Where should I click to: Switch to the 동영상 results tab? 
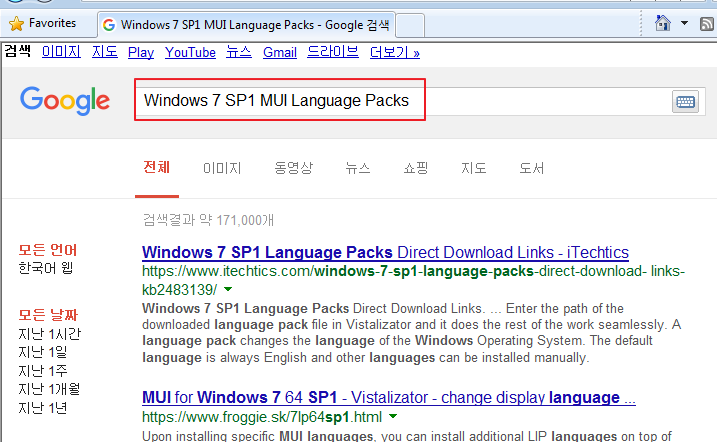click(x=294, y=168)
